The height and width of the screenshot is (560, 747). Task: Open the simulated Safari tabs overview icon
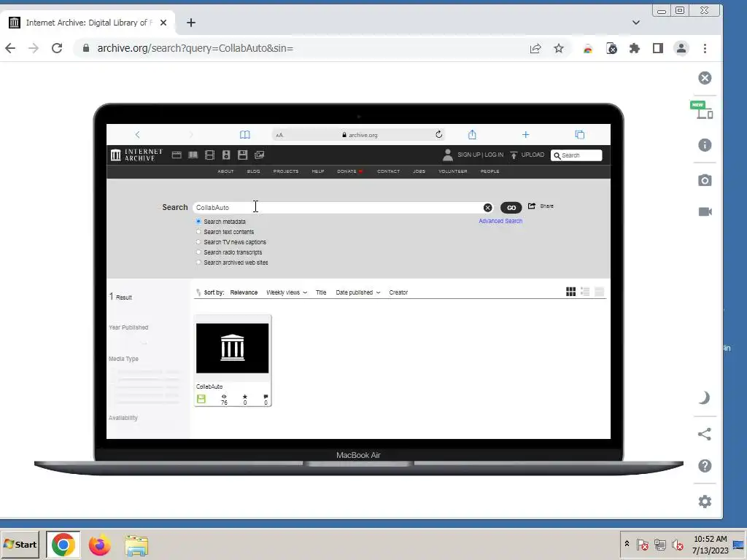(580, 135)
